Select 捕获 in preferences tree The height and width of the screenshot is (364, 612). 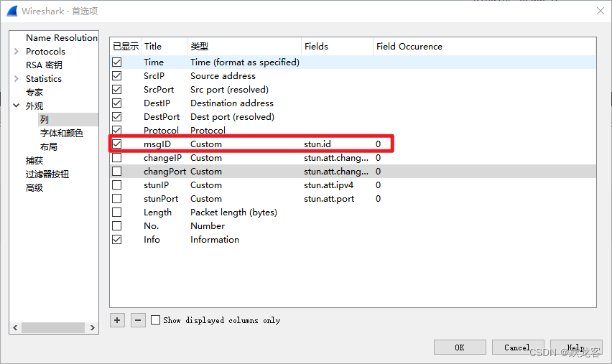[x=34, y=160]
